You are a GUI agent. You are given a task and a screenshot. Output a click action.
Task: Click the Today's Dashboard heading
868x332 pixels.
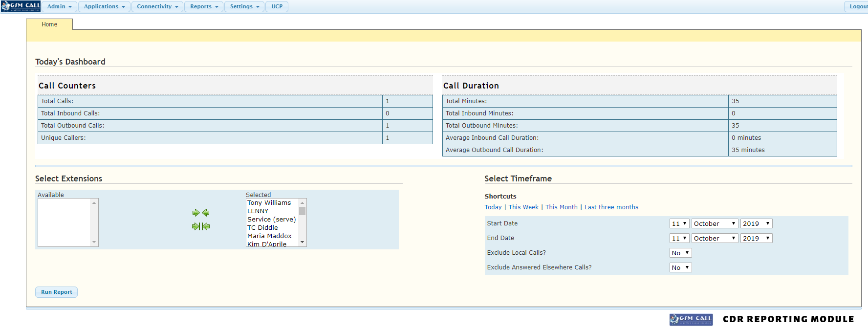(x=70, y=62)
